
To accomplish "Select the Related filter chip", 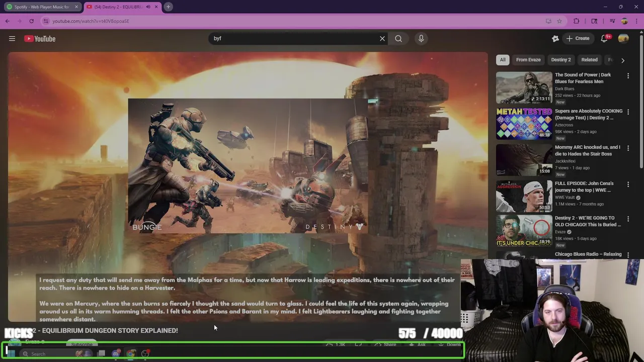I will pyautogui.click(x=590, y=60).
